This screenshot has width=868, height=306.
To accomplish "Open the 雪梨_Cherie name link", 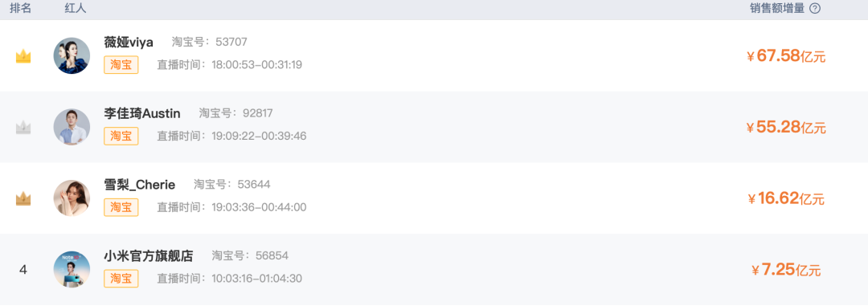I will [140, 185].
